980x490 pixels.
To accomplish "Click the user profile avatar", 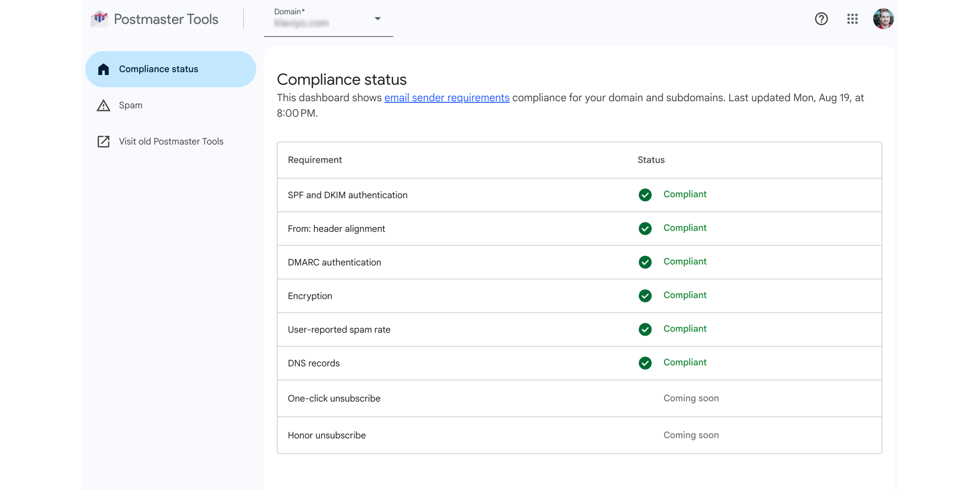I will click(883, 19).
